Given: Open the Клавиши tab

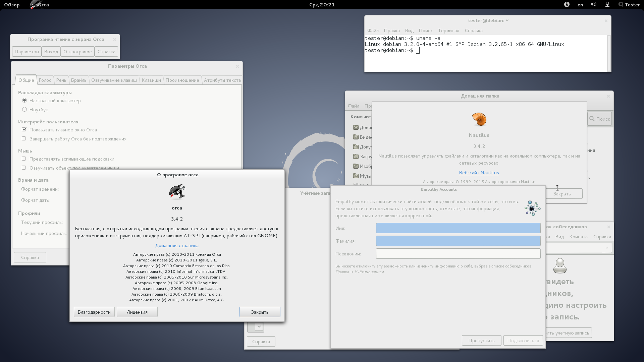Looking at the screenshot, I should point(151,80).
